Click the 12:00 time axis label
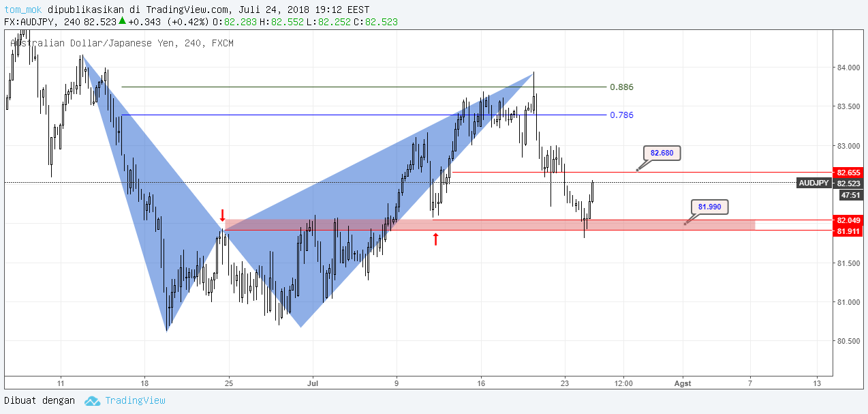 point(623,383)
